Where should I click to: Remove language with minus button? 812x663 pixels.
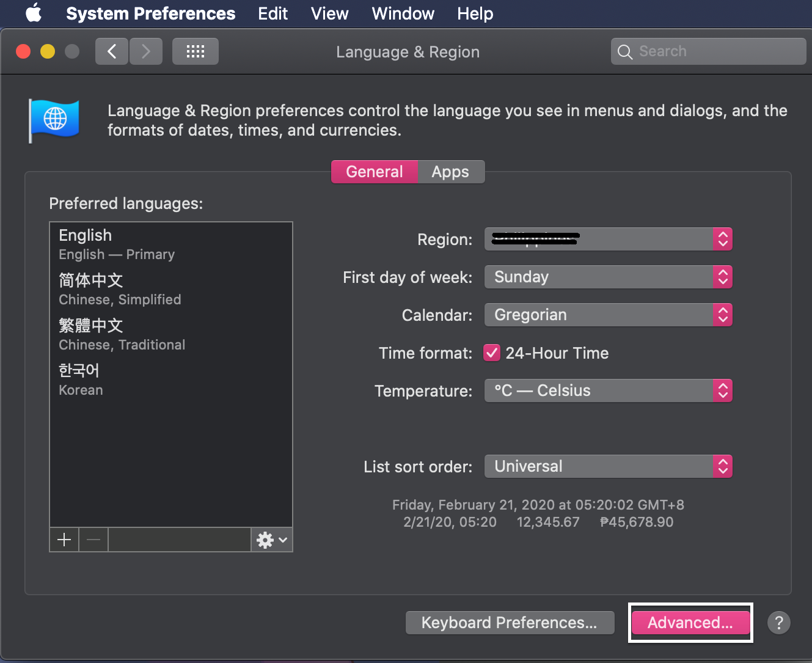coord(93,540)
